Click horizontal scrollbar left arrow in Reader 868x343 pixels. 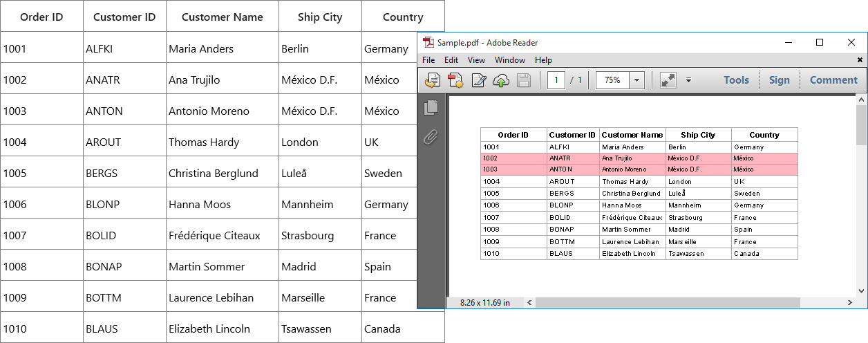coord(529,303)
